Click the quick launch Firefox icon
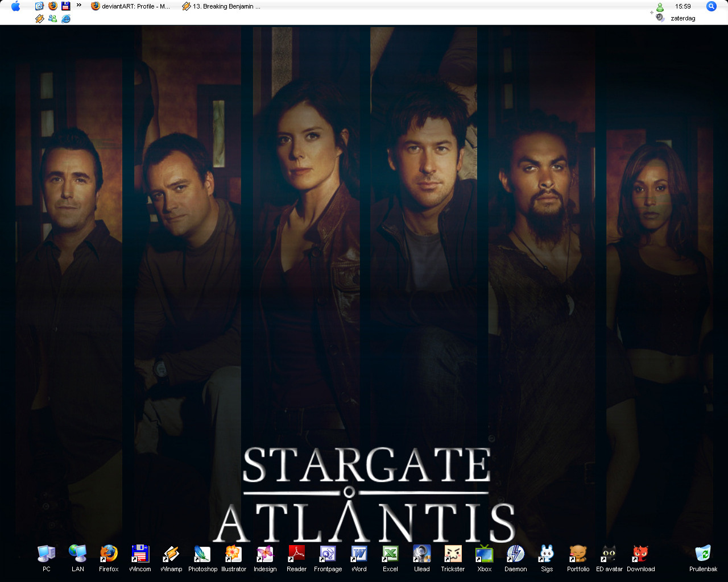Viewport: 728px width, 582px height. [x=52, y=6]
